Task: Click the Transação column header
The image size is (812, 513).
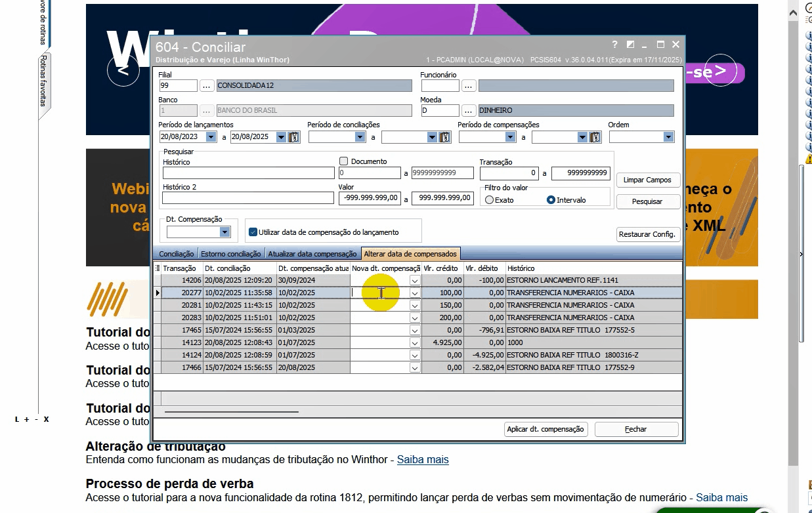Action: 182,268
